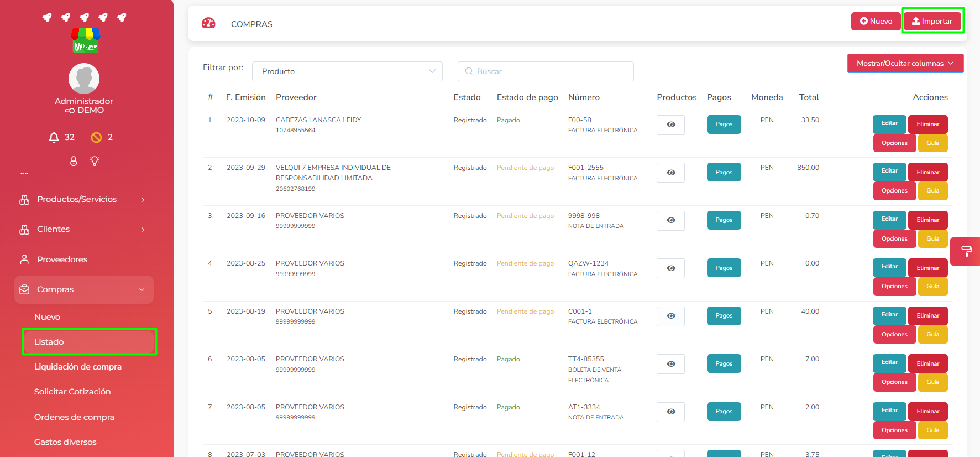Open Gastos diversos

[x=65, y=442]
